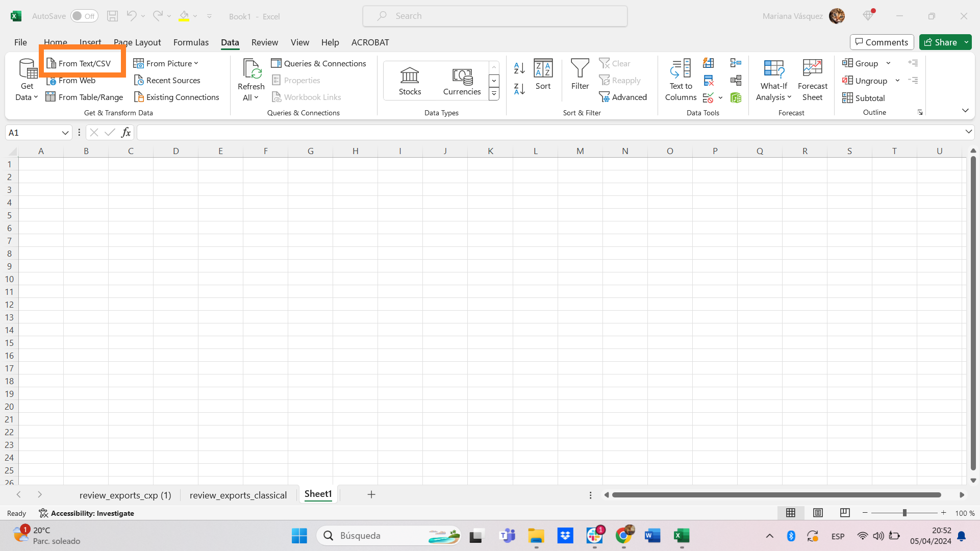980x551 pixels.
Task: Open Advanced filter options
Action: 623,97
